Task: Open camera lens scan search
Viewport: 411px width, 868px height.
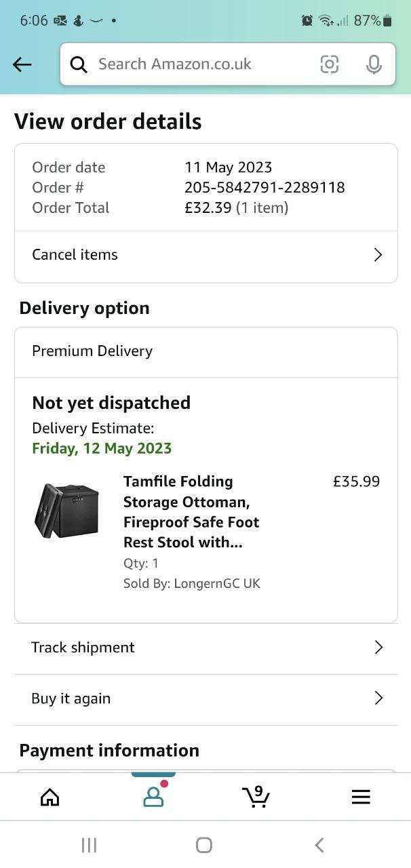Action: point(329,64)
